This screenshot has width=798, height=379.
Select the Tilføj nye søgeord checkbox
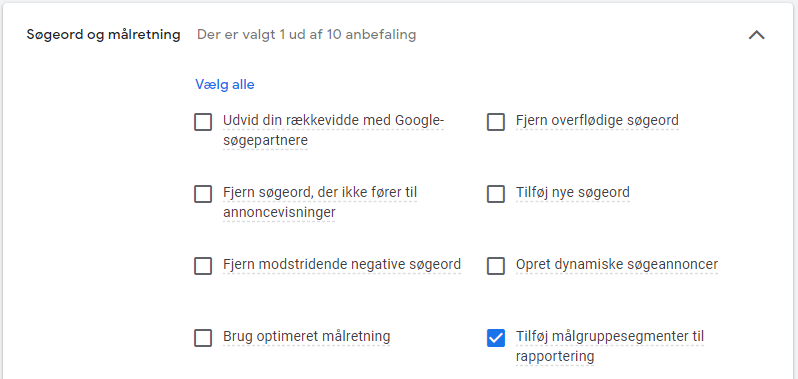[496, 194]
